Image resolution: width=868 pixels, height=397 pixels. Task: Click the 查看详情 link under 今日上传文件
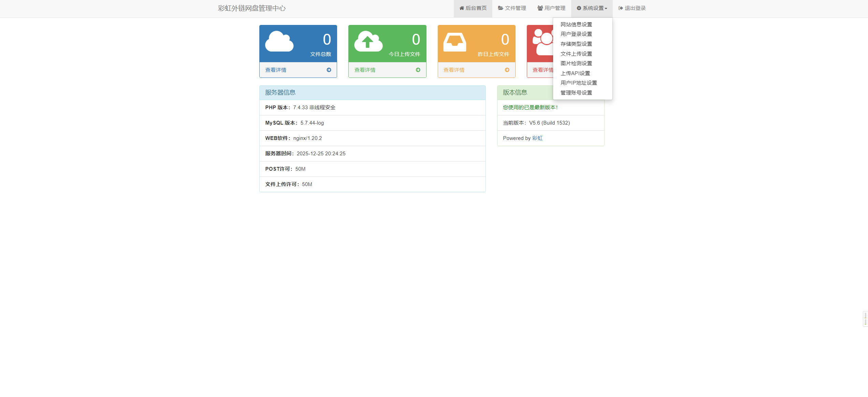[365, 70]
